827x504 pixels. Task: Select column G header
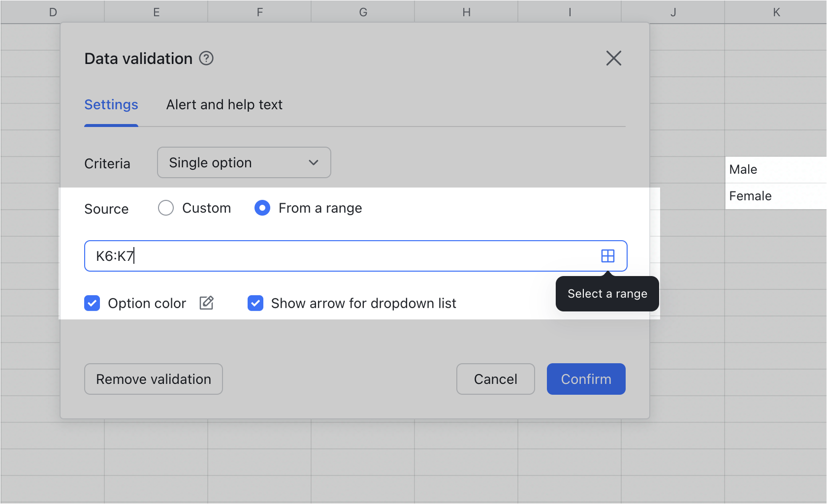tap(363, 11)
